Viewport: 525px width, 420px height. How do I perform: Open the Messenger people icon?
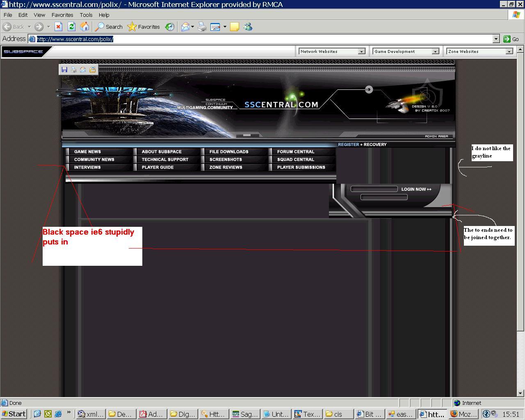tap(248, 27)
